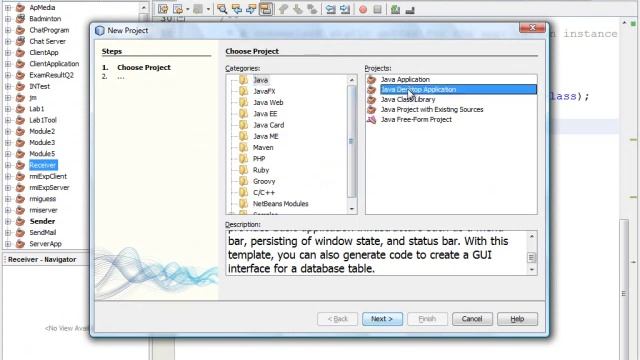Select the ServerApp project
This screenshot has height=360, width=640.
pos(45,244)
